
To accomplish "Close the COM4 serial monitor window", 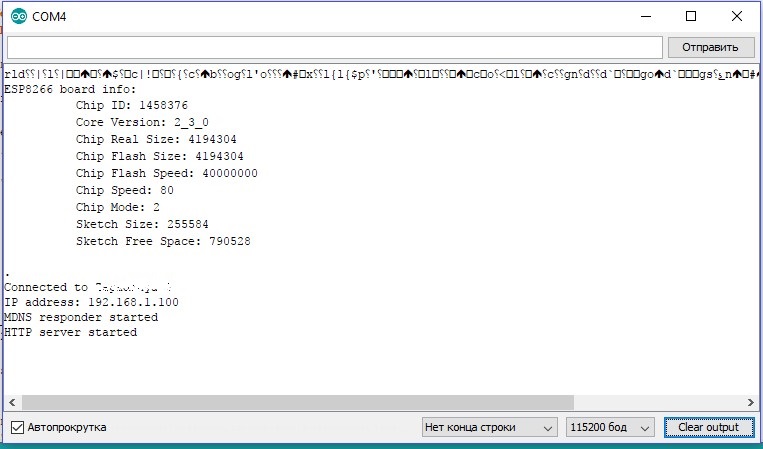I will (x=737, y=17).
